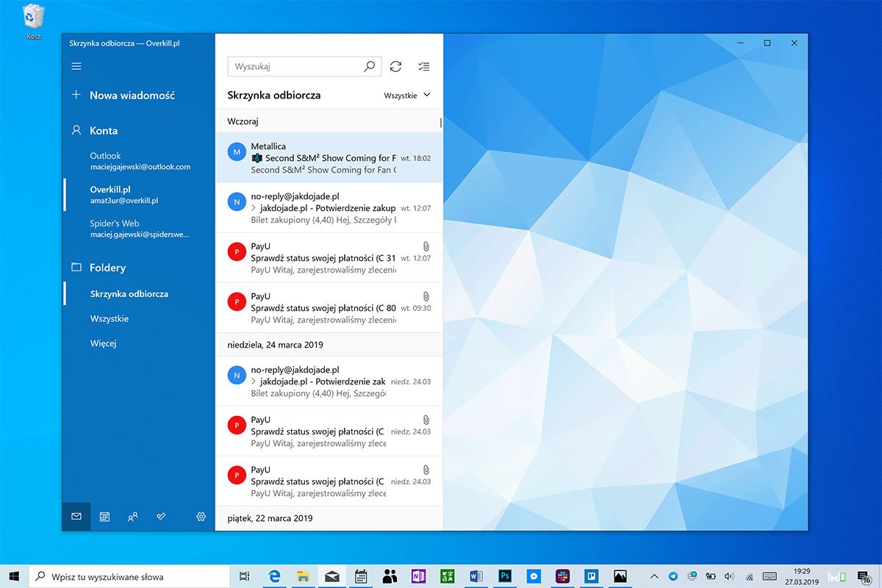The image size is (882, 588).
Task: Select the Spider's Web account
Action: [x=137, y=229]
